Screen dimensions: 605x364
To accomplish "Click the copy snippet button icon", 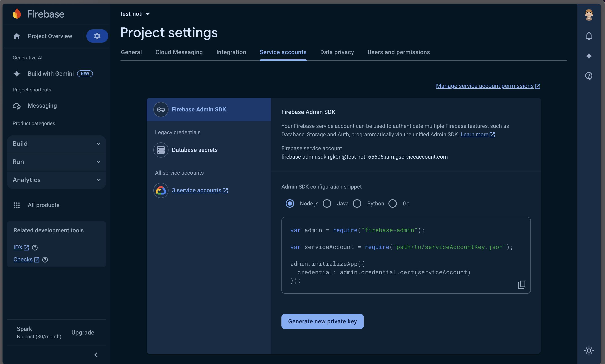I will [x=522, y=284].
